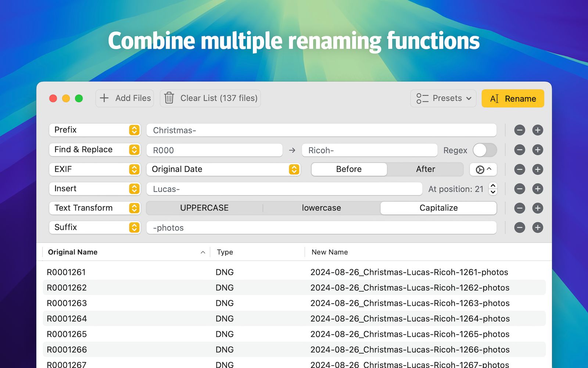Click the minus icon to remove the Prefix function
The height and width of the screenshot is (368, 588).
point(519,130)
